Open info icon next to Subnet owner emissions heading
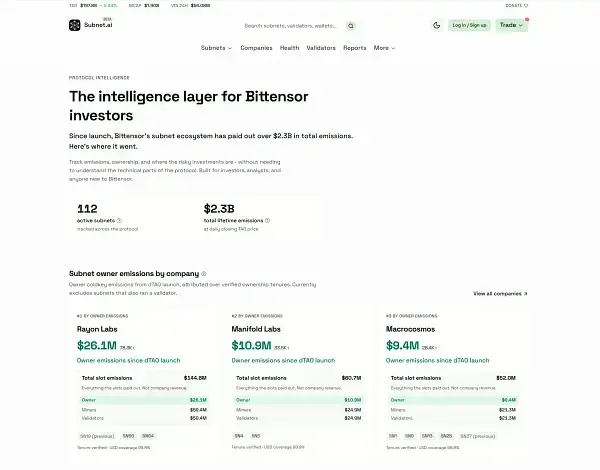The width and height of the screenshot is (600, 470). tap(204, 274)
